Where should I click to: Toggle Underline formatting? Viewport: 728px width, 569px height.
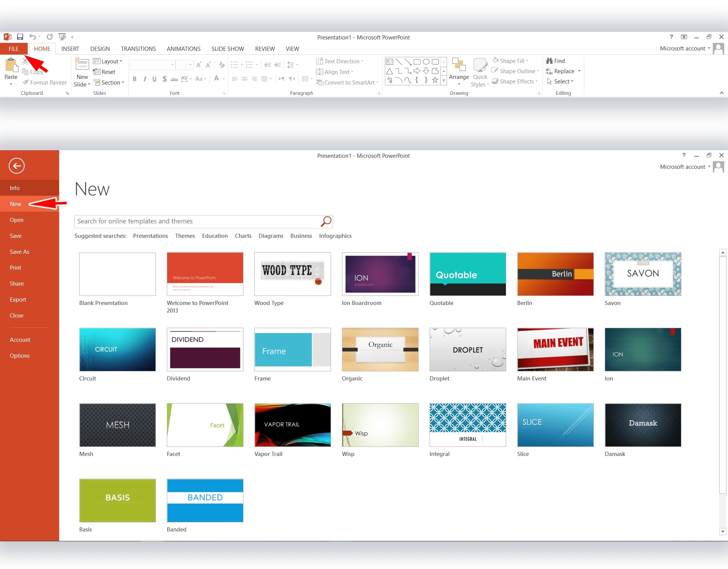pyautogui.click(x=154, y=79)
